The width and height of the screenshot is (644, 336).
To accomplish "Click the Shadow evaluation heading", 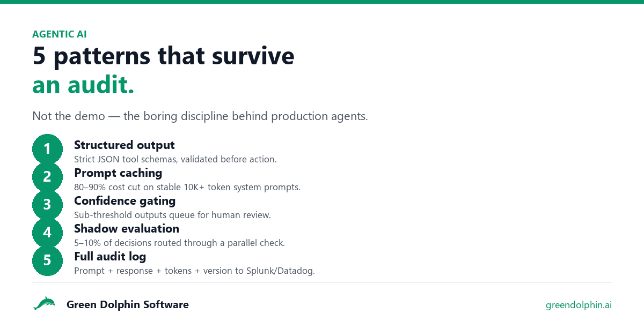I will coord(127,228).
